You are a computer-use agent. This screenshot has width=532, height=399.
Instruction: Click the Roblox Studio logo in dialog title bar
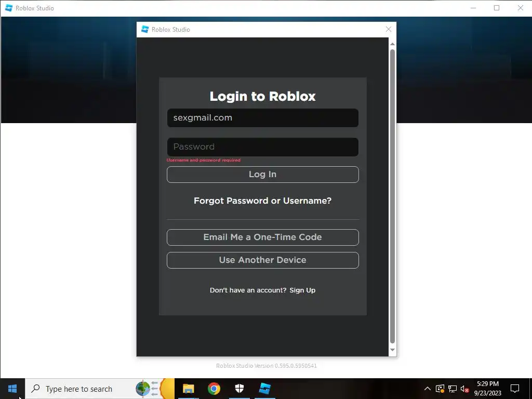(x=145, y=30)
